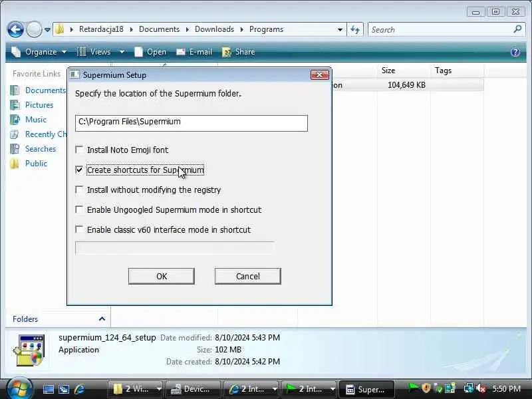The image size is (532, 399).
Task: Open Music favorite link
Action: pyautogui.click(x=29, y=120)
